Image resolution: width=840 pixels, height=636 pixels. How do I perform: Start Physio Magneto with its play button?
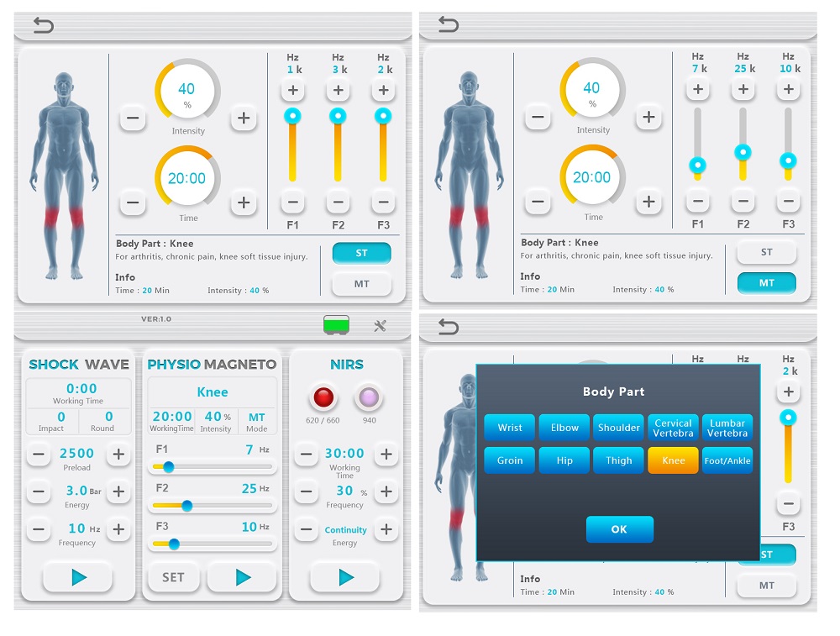point(243,577)
